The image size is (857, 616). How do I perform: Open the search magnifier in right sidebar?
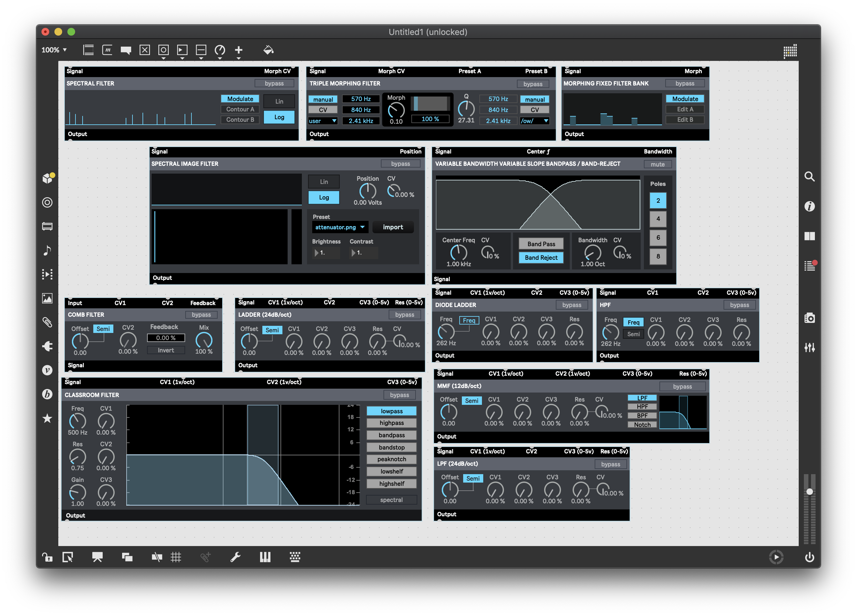(x=809, y=177)
